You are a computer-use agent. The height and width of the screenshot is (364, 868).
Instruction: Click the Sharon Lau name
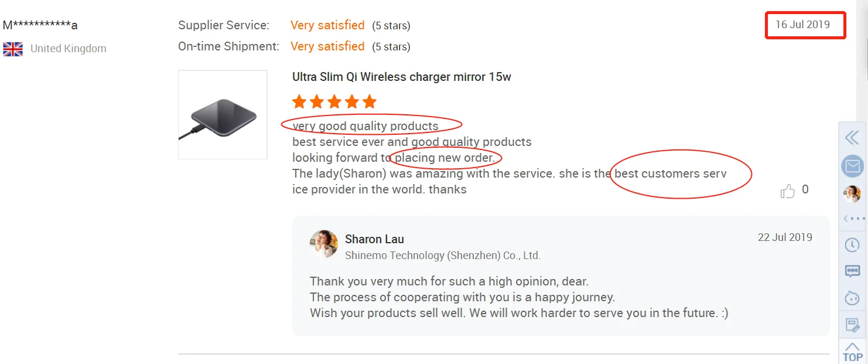coord(374,239)
